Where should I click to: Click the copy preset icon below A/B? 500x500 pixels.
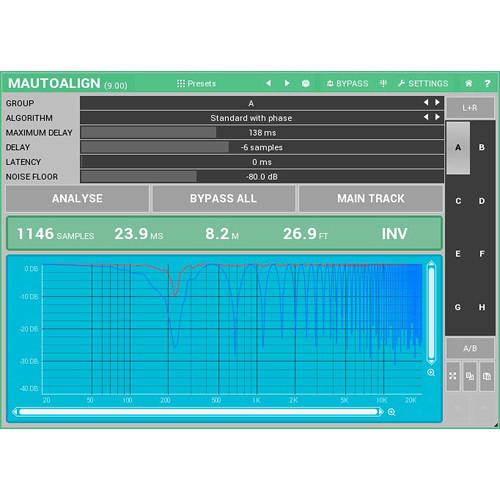click(x=470, y=376)
